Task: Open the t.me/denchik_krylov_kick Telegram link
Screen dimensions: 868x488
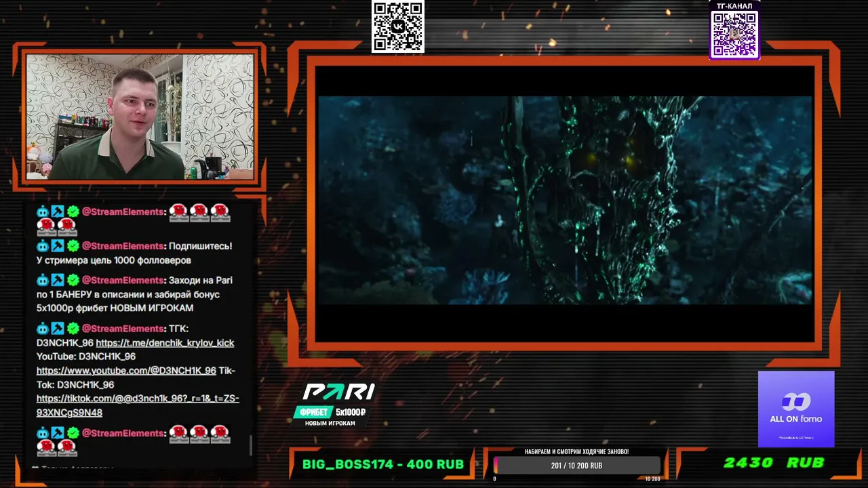Action: pos(165,343)
